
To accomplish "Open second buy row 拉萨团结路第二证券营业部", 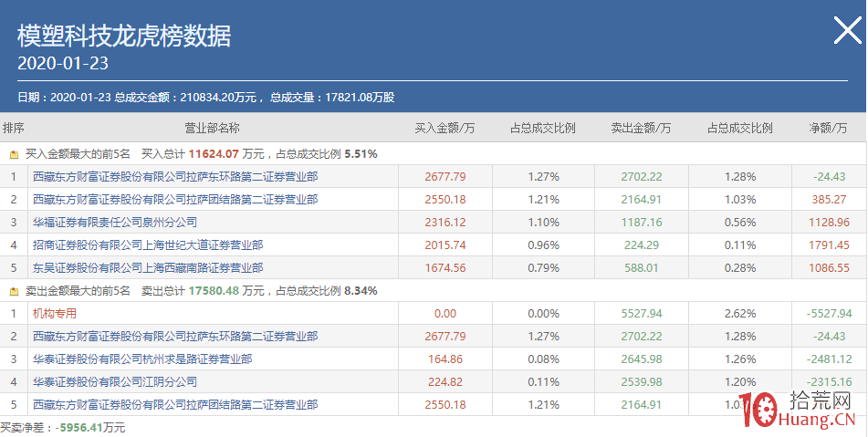I will point(175,199).
